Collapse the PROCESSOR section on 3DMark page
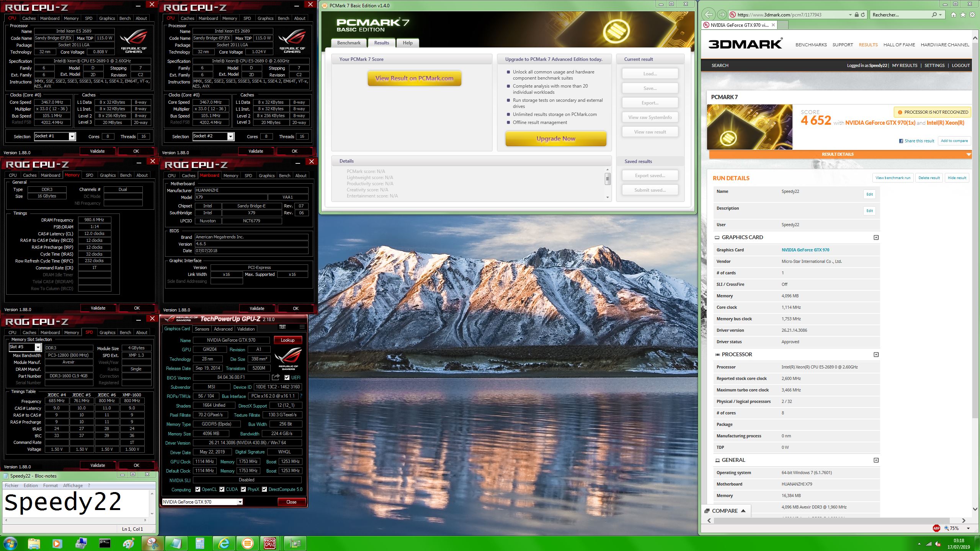This screenshot has width=980, height=551. pyautogui.click(x=876, y=354)
